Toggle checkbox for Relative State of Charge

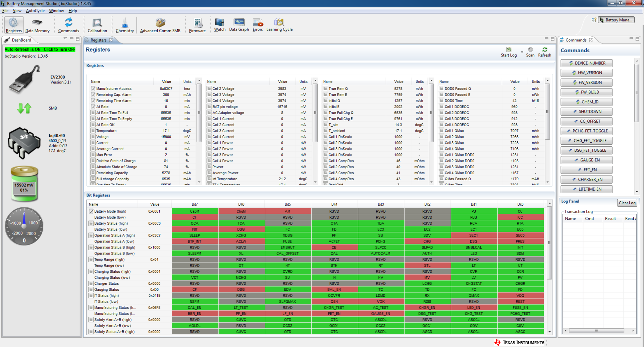93,161
